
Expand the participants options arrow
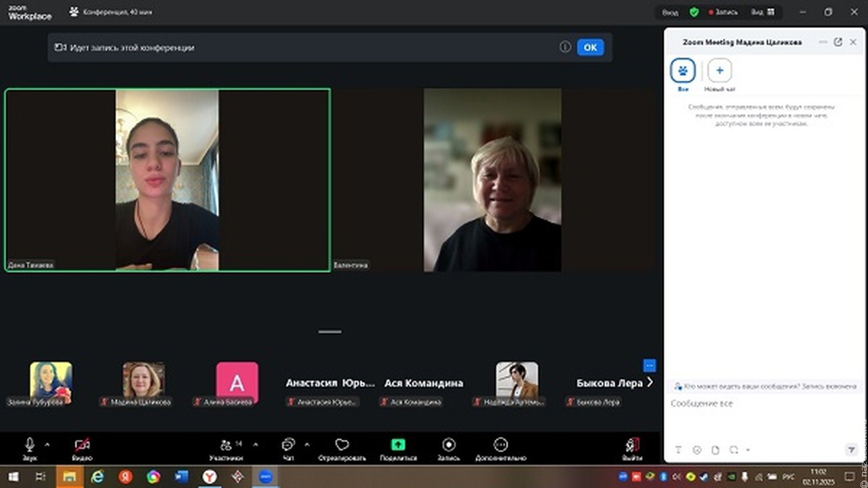tap(256, 445)
